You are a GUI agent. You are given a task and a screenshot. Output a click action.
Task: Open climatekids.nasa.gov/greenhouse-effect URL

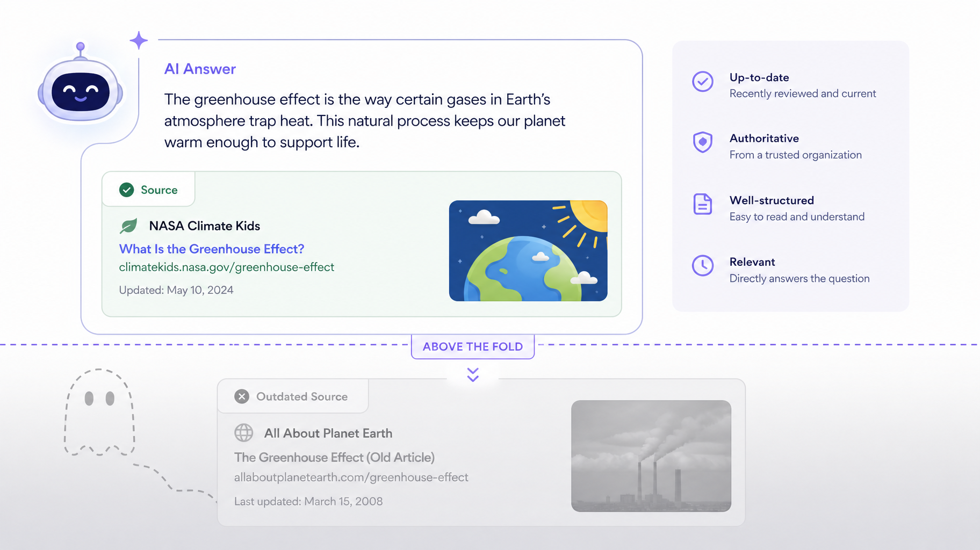(x=226, y=267)
